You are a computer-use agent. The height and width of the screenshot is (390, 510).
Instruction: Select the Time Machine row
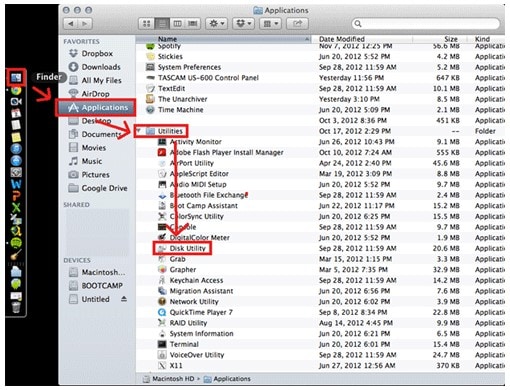[320, 110]
